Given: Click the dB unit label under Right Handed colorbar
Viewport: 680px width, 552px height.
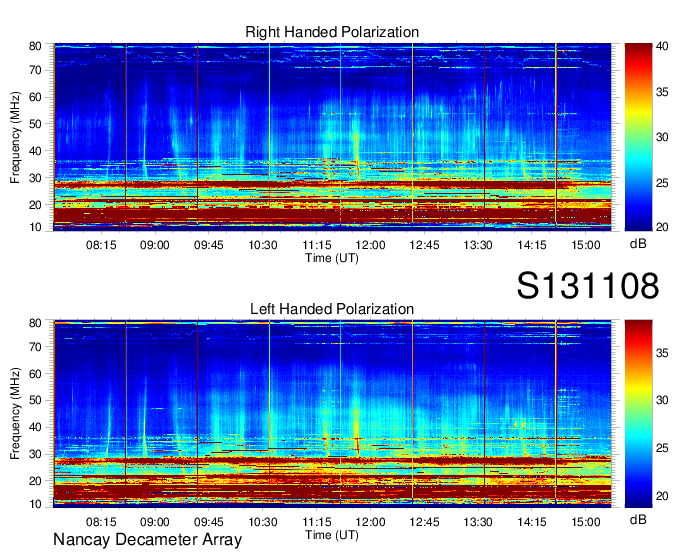Looking at the screenshot, I should tap(638, 244).
